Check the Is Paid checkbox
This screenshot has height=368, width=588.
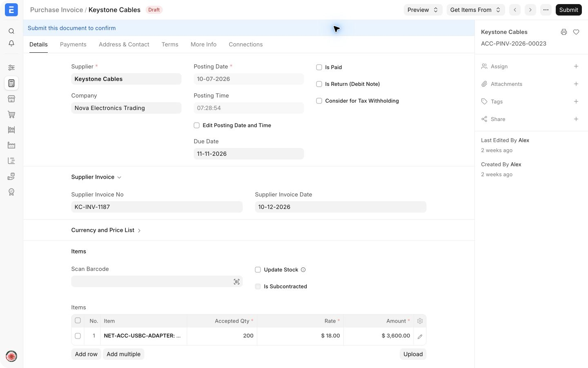click(x=319, y=67)
